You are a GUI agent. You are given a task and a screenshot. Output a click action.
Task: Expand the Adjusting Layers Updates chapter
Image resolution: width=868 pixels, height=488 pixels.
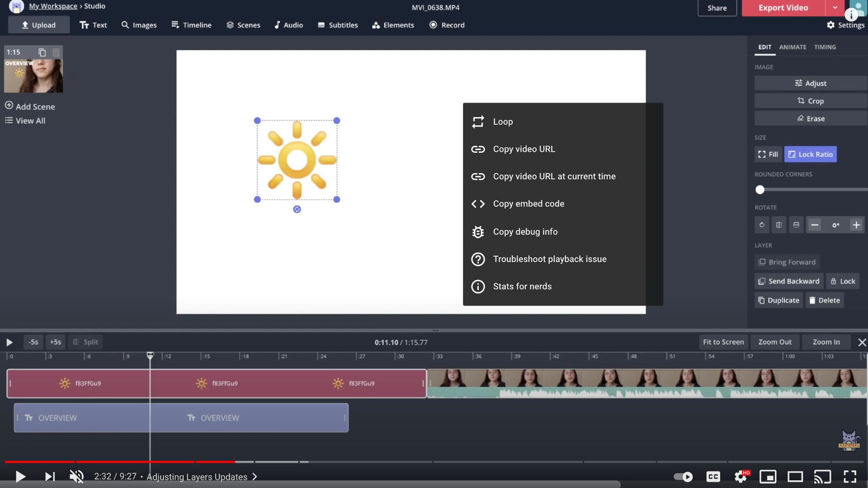[255, 476]
